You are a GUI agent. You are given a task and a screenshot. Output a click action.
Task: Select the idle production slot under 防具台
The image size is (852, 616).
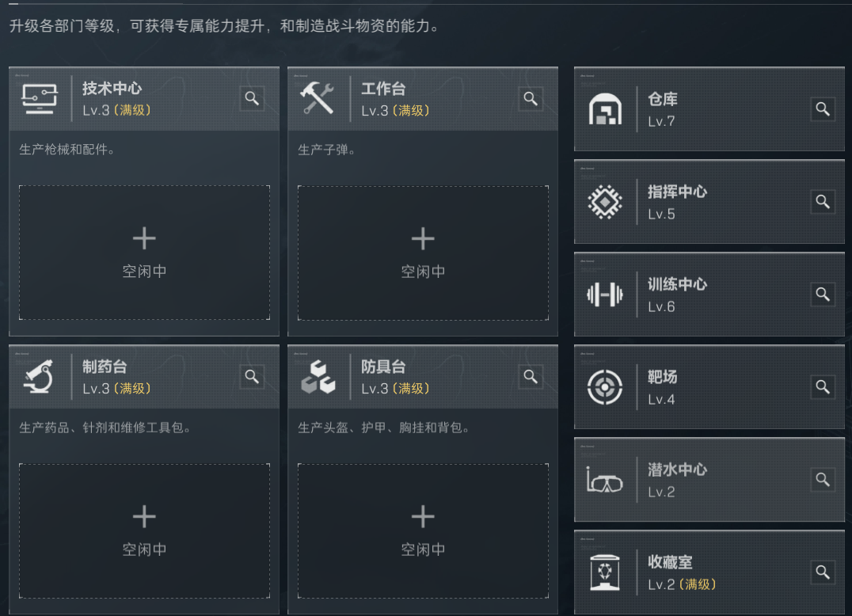(423, 530)
